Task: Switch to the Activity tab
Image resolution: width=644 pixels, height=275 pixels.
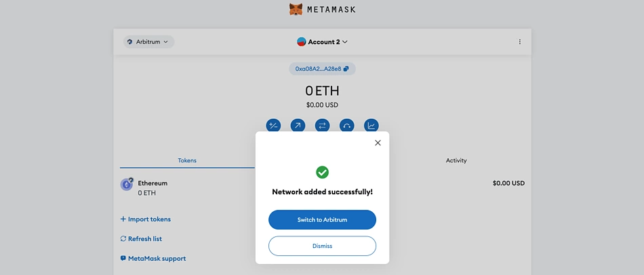Action: (456, 160)
